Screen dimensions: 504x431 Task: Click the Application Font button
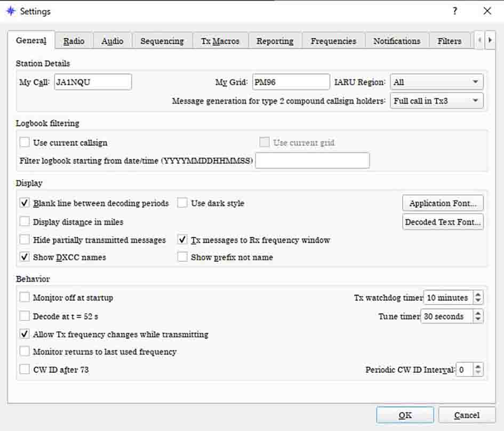coord(442,203)
